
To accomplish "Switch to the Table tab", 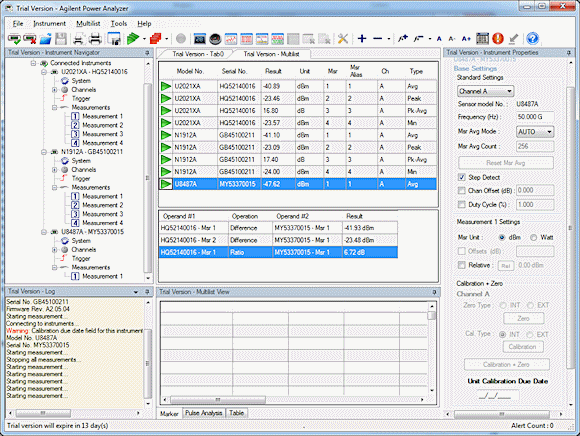I will pos(236,413).
